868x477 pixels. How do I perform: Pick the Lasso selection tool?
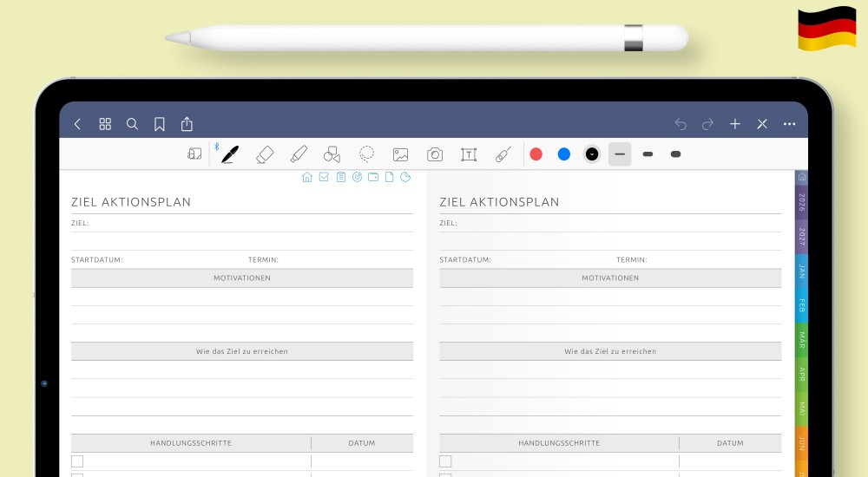pos(366,154)
